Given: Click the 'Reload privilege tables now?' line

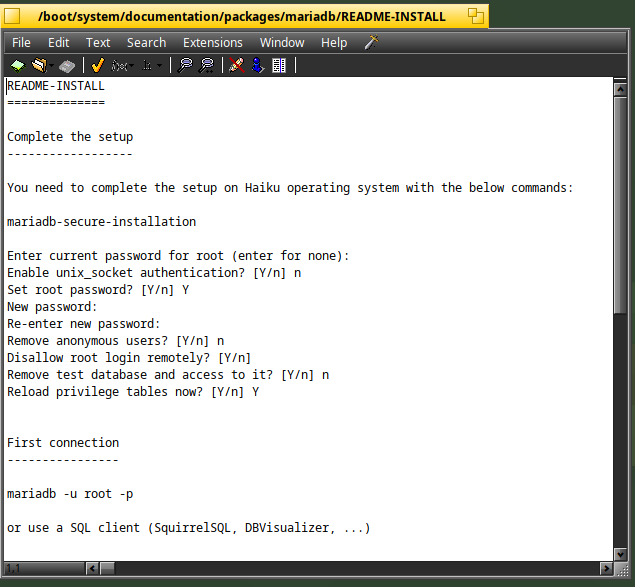Looking at the screenshot, I should pyautogui.click(x=133, y=392).
